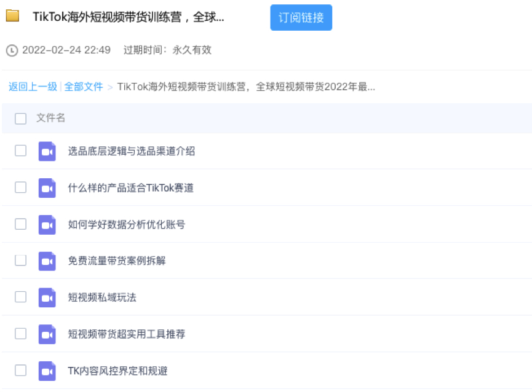Open file 短视频带货超实用工具推荐
The image size is (532, 392).
click(127, 334)
